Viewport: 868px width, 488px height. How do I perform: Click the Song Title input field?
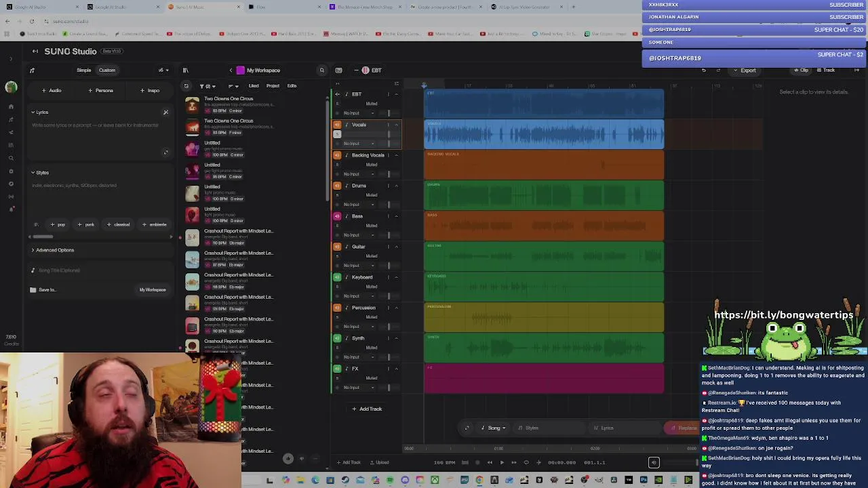click(x=100, y=270)
